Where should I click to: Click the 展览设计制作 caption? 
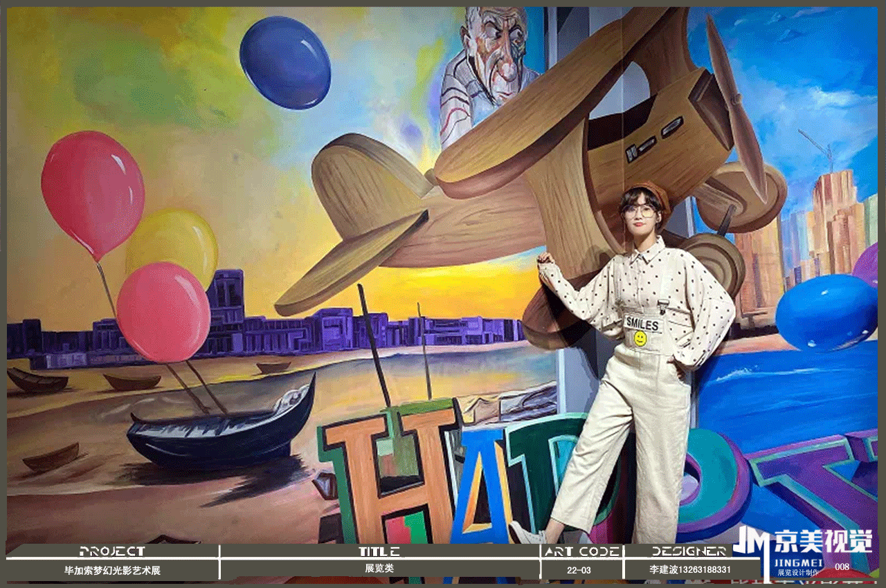[799, 573]
